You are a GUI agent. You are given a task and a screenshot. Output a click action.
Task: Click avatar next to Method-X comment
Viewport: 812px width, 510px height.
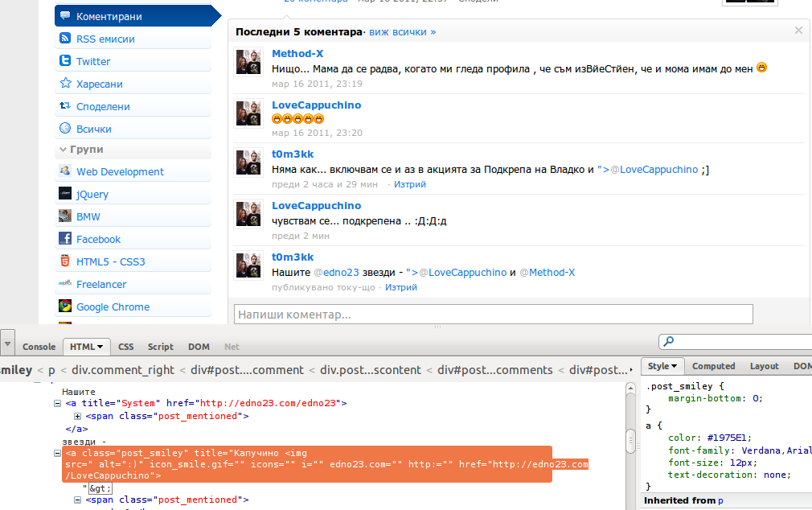pos(248,62)
